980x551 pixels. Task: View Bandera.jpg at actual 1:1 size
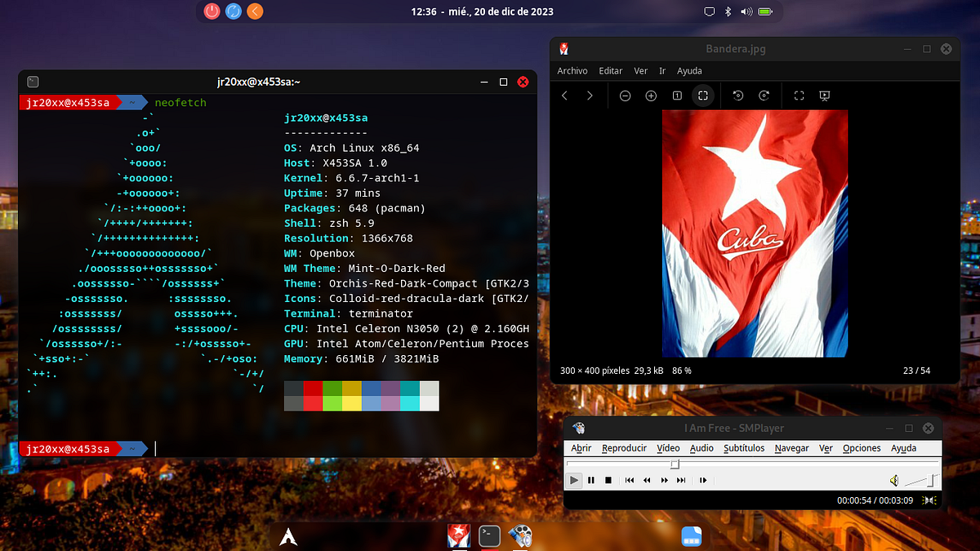(x=676, y=96)
